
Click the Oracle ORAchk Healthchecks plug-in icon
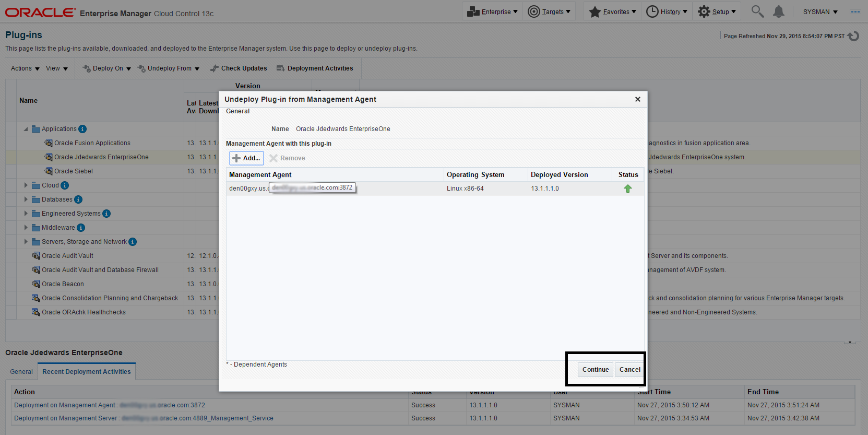(36, 312)
